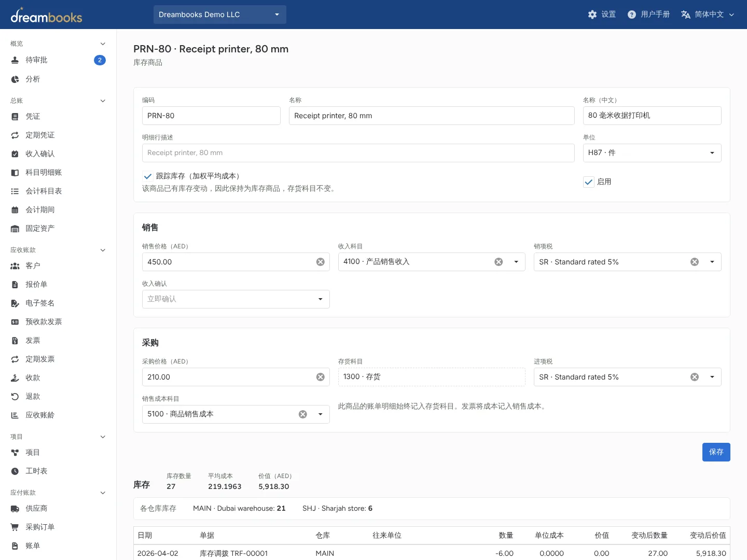Click the 保存 button
Viewport: 747px width, 560px height.
716,452
